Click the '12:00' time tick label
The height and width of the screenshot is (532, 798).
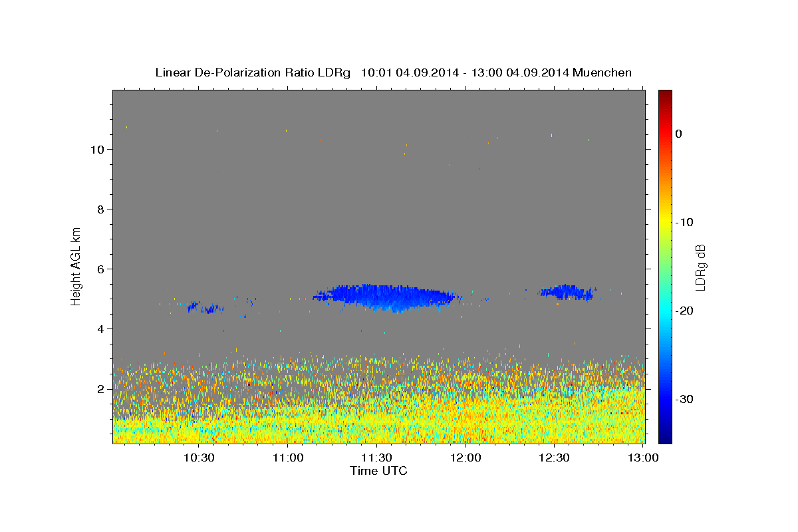click(x=466, y=458)
